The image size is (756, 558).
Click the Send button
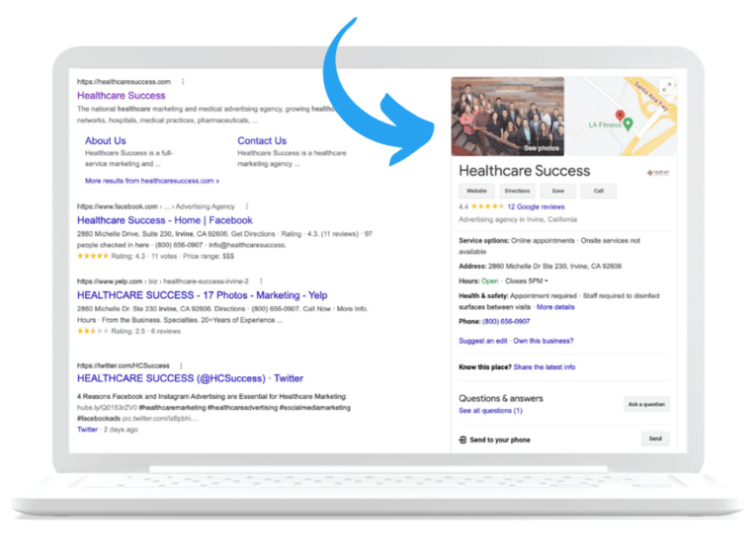655,438
